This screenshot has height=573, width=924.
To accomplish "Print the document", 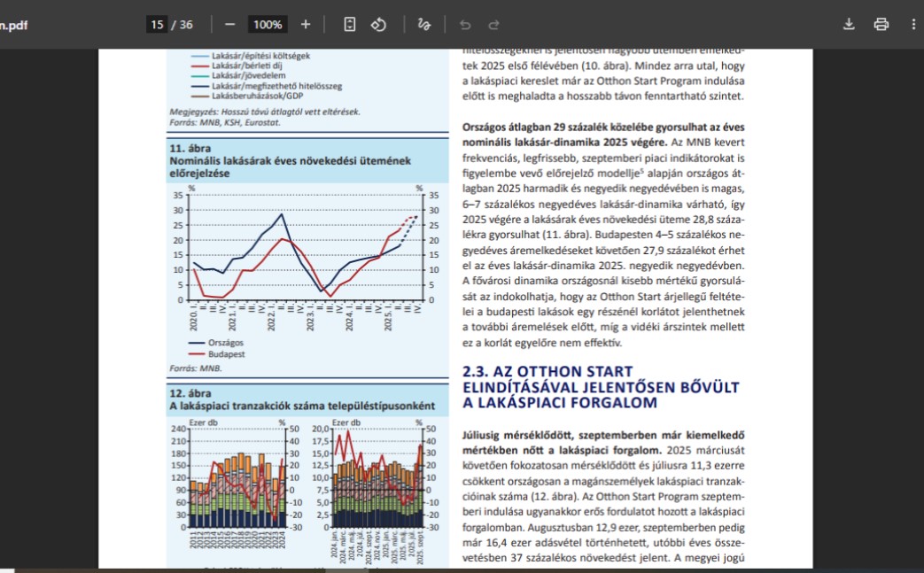I will point(881,24).
